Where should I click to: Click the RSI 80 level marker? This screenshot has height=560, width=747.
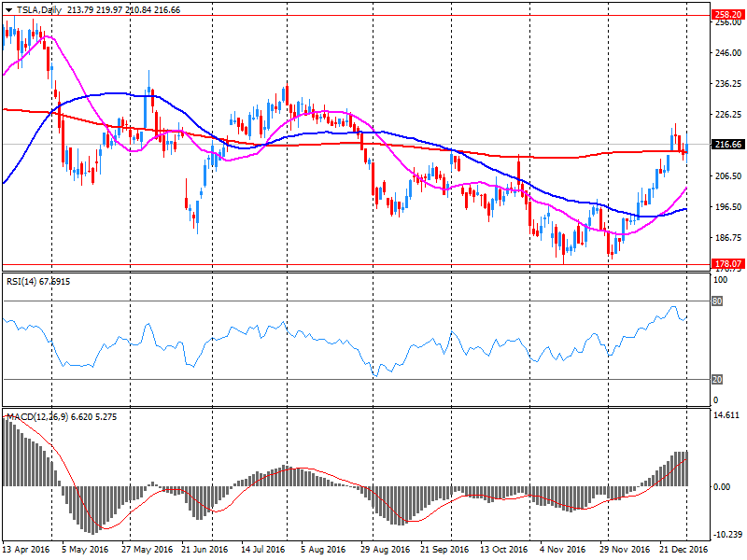719,301
